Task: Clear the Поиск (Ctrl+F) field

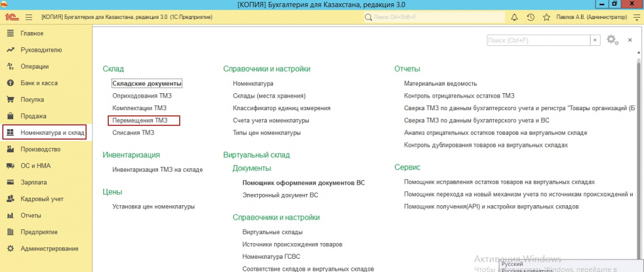Action: coord(595,40)
